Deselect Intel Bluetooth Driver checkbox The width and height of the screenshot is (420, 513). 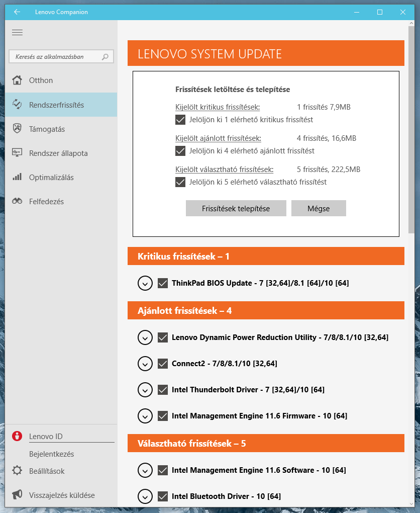click(163, 496)
